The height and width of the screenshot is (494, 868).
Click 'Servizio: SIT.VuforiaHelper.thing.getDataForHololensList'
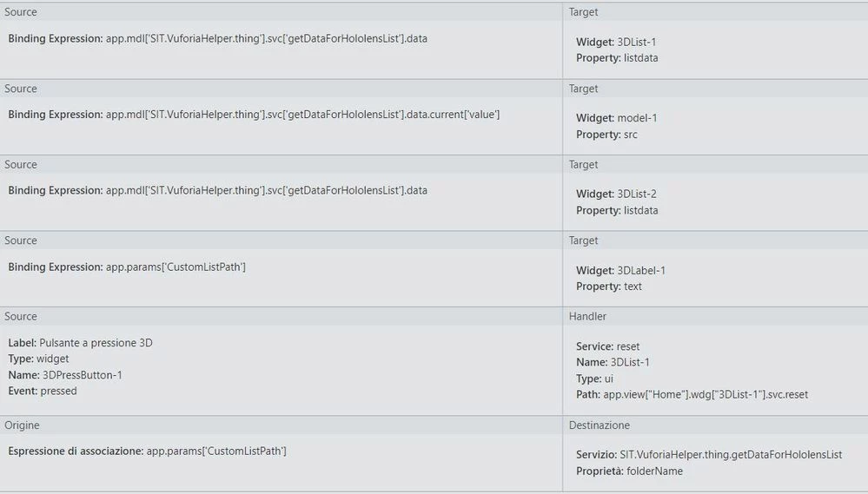(x=709, y=455)
